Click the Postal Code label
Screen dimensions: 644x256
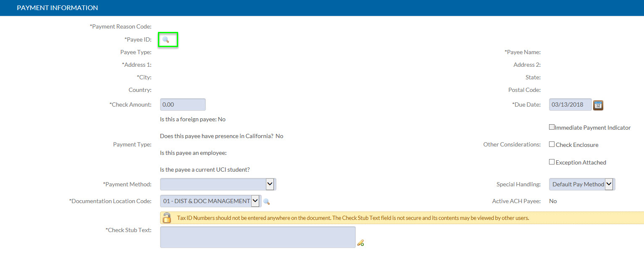524,90
